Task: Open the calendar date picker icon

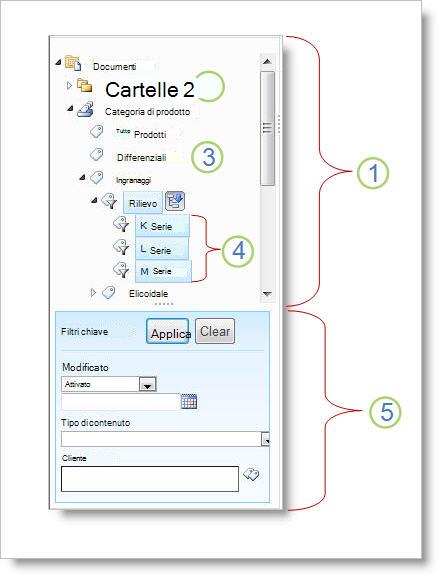Action: point(189,401)
